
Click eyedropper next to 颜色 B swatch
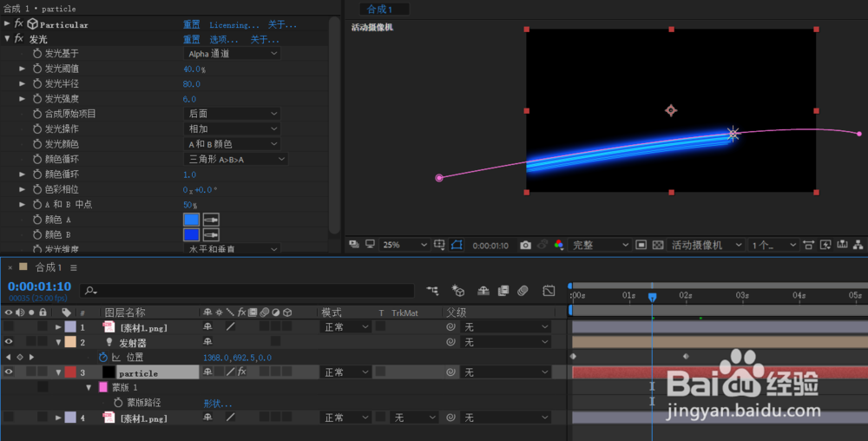211,234
